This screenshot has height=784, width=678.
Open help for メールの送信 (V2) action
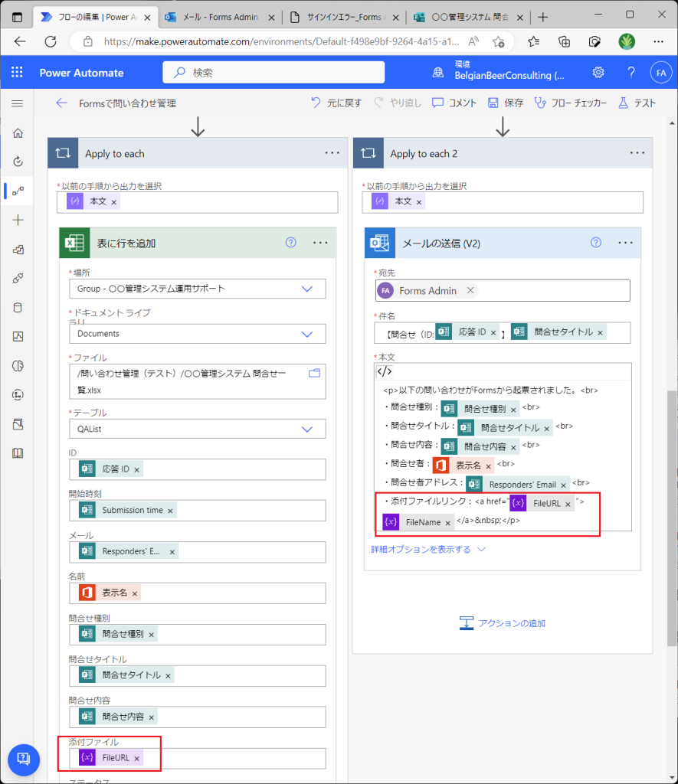coord(595,243)
